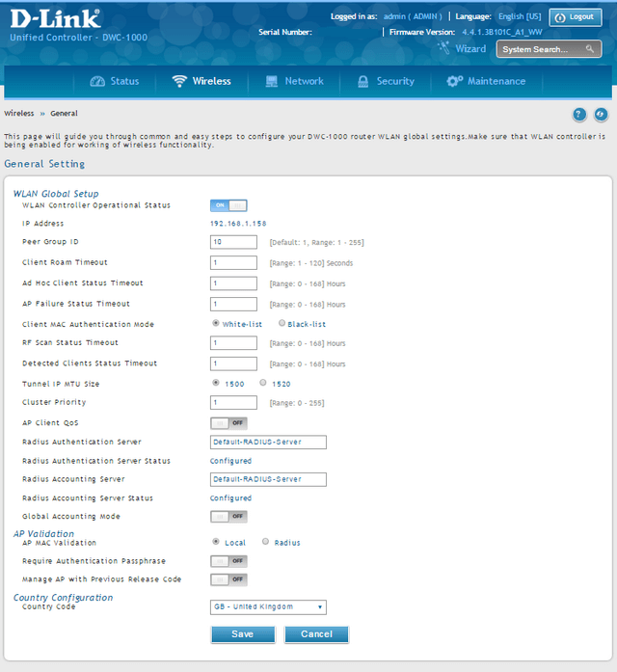The image size is (617, 672).
Task: Enable the AP Client QoS switch
Action: [228, 422]
